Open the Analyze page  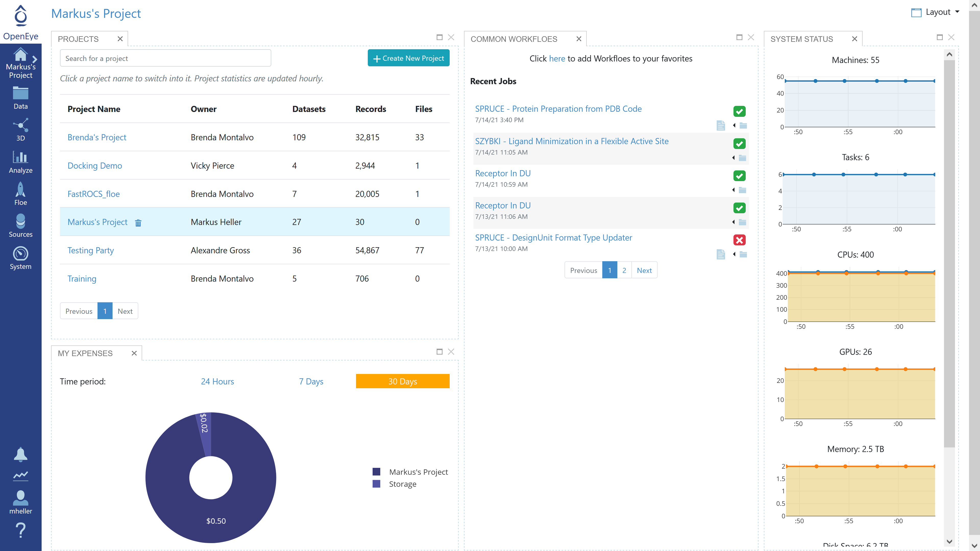[x=20, y=162]
